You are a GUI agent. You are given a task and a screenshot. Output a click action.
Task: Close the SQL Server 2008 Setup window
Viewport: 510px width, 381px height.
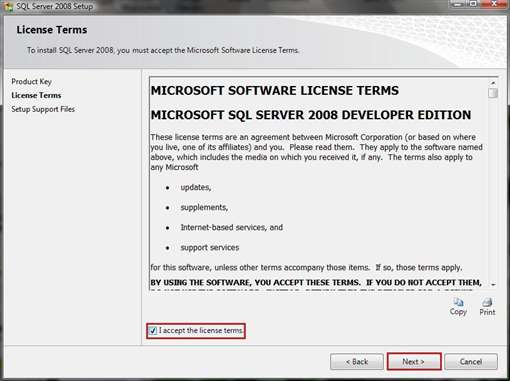pos(495,4)
